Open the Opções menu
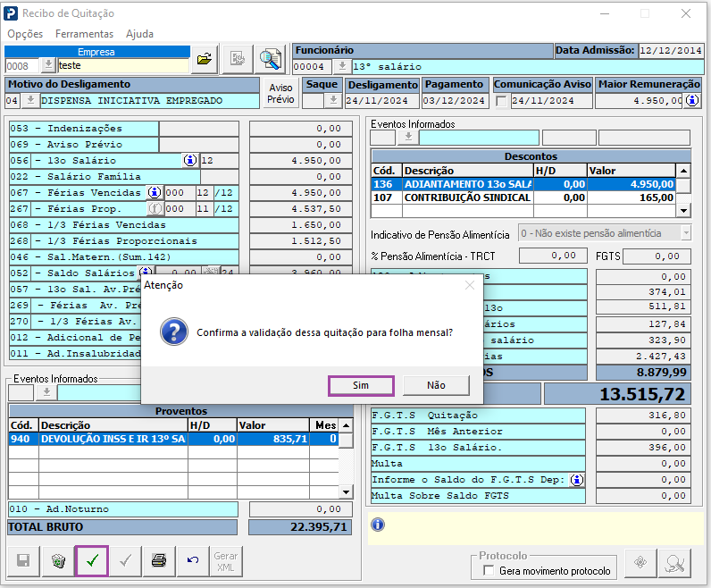 25,34
